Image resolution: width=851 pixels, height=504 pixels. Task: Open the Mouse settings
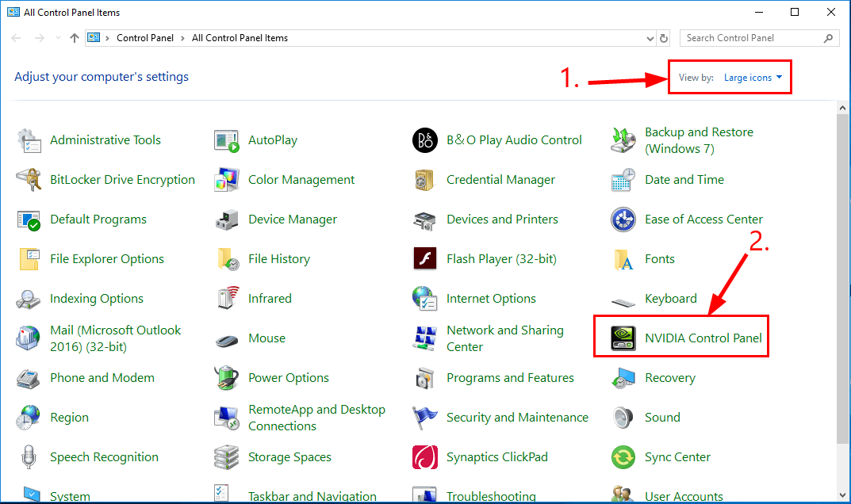266,338
